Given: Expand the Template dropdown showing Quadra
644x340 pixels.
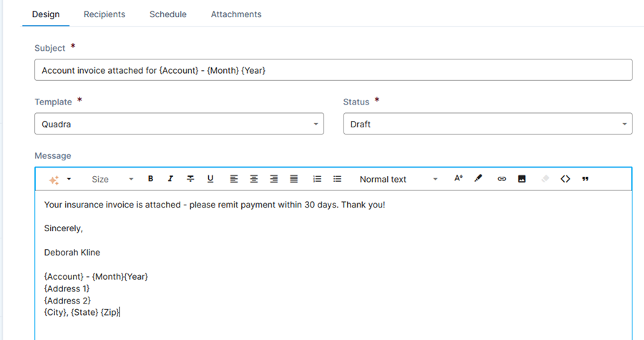Looking at the screenshot, I should (179, 124).
